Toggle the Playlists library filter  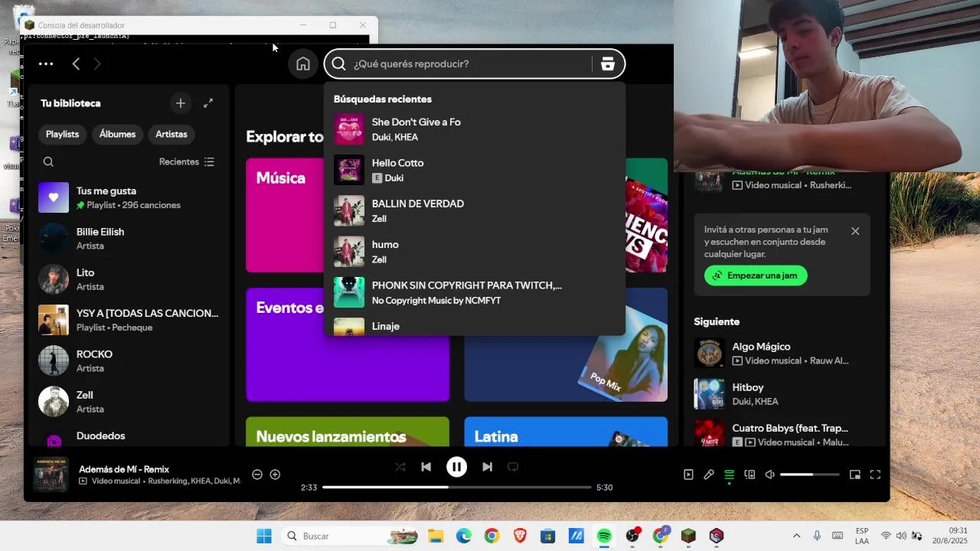[62, 134]
